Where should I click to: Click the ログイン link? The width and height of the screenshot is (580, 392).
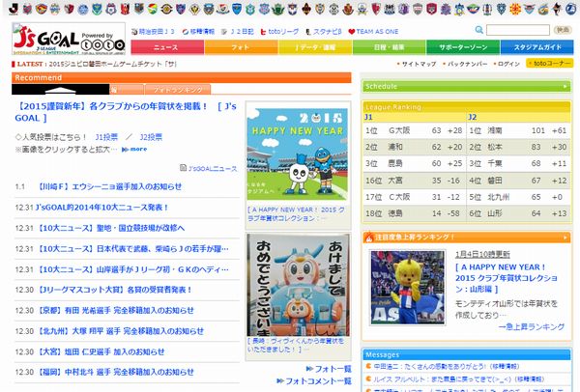[x=507, y=63]
